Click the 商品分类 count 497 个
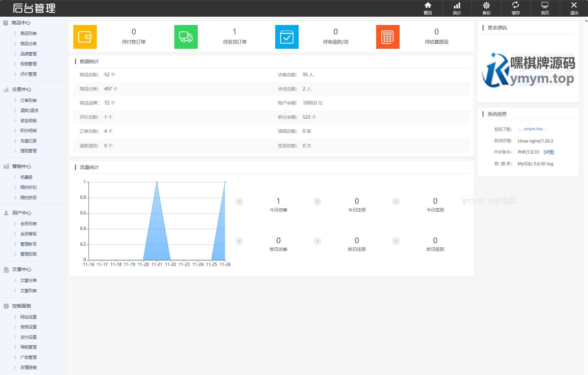Viewport: 588px width, 375px height. point(111,89)
